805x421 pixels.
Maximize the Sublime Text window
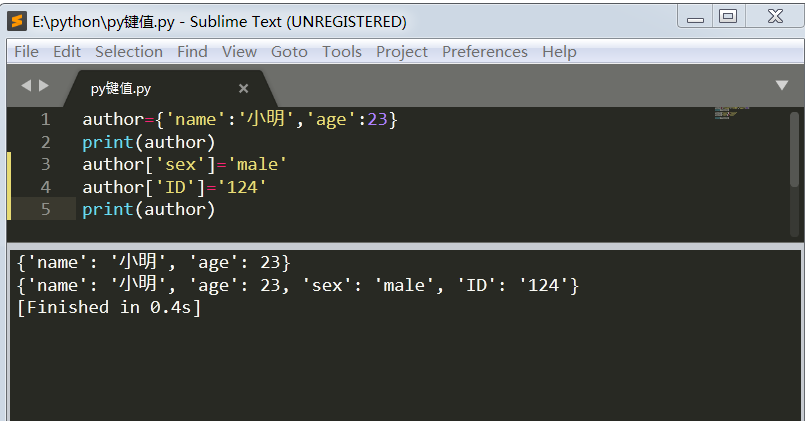728,16
